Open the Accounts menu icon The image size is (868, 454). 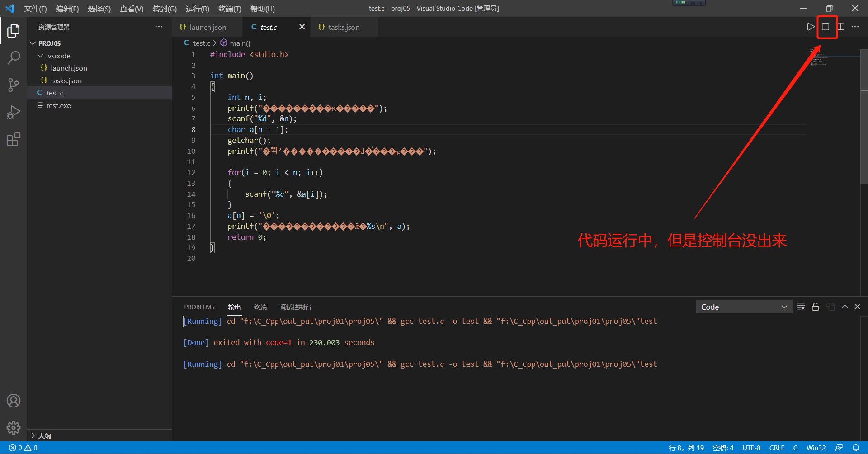[x=14, y=401]
